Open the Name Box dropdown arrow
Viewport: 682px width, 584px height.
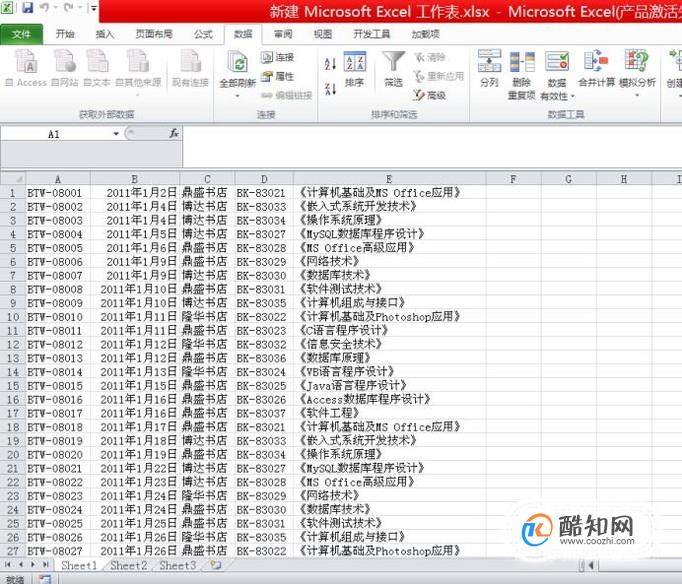(x=116, y=134)
